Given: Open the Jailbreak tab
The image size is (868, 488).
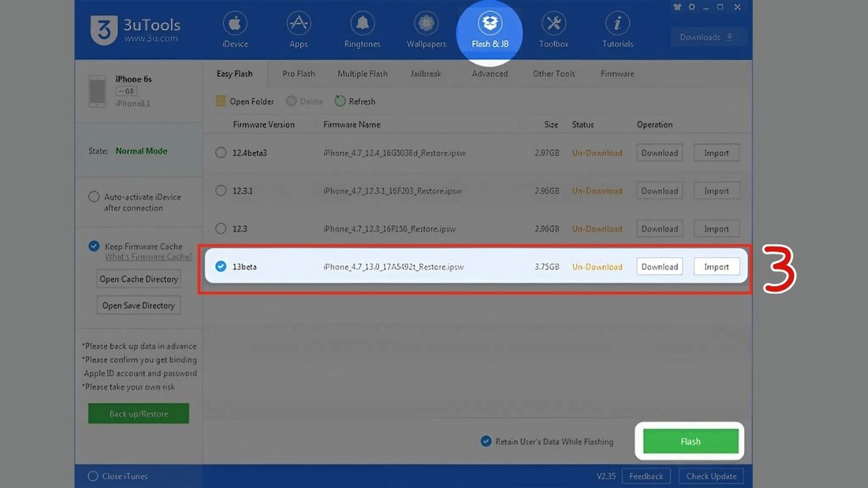Looking at the screenshot, I should pyautogui.click(x=425, y=73).
